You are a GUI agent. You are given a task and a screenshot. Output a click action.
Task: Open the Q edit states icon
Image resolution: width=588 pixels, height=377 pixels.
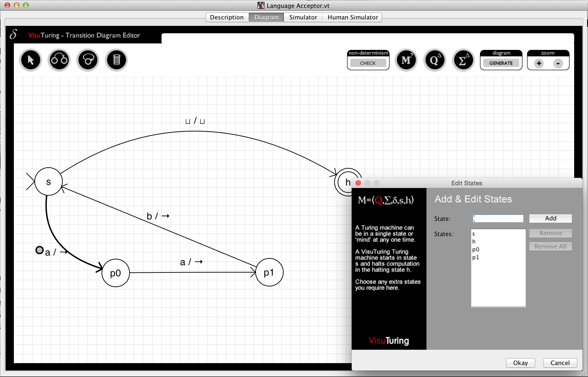[x=435, y=60]
